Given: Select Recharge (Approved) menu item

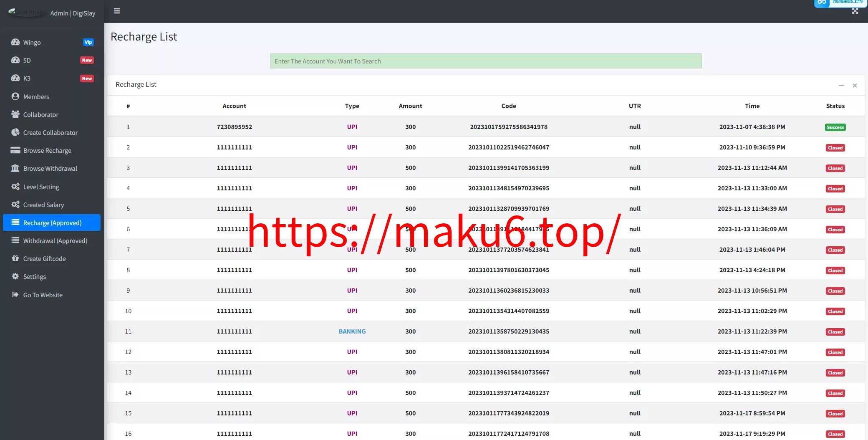Looking at the screenshot, I should coord(52,223).
